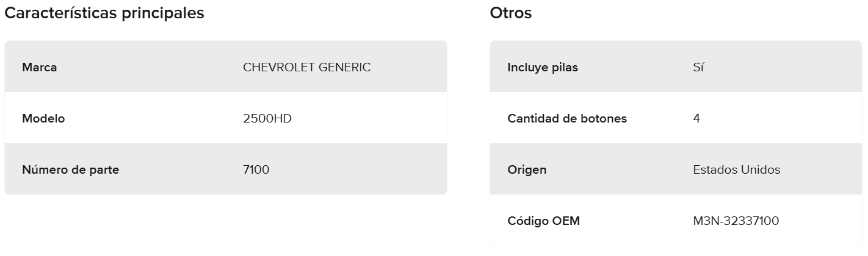
Task: Select the Estados Unidos origin value
Action: pos(736,169)
